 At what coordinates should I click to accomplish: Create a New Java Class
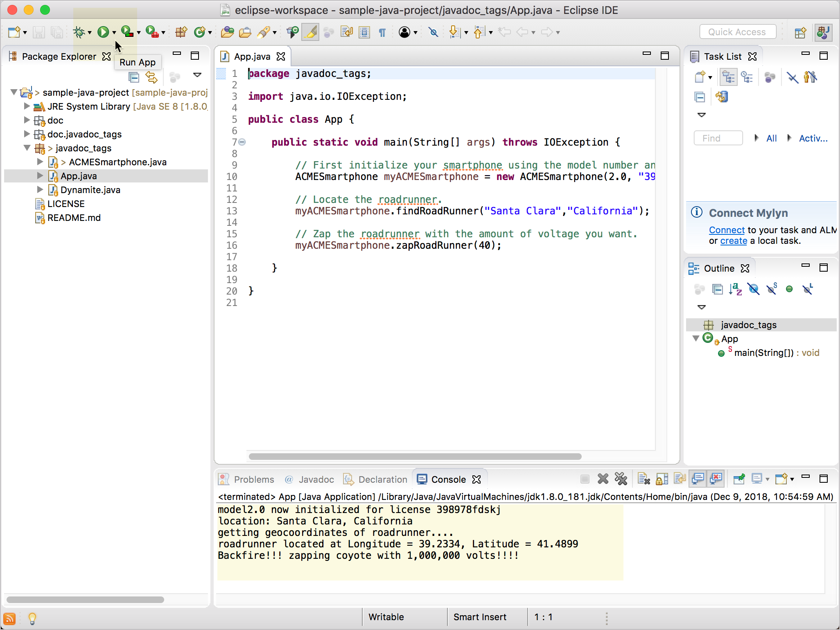click(x=200, y=32)
